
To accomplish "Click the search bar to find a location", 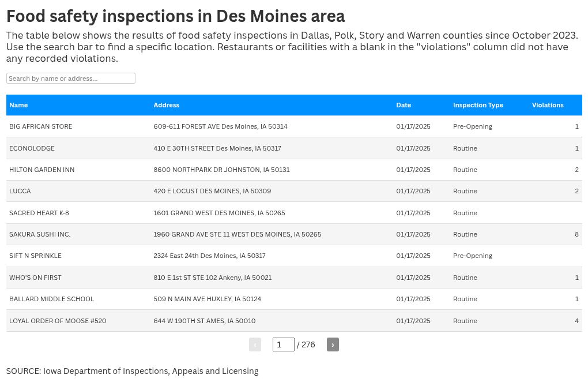I will 70,78.
